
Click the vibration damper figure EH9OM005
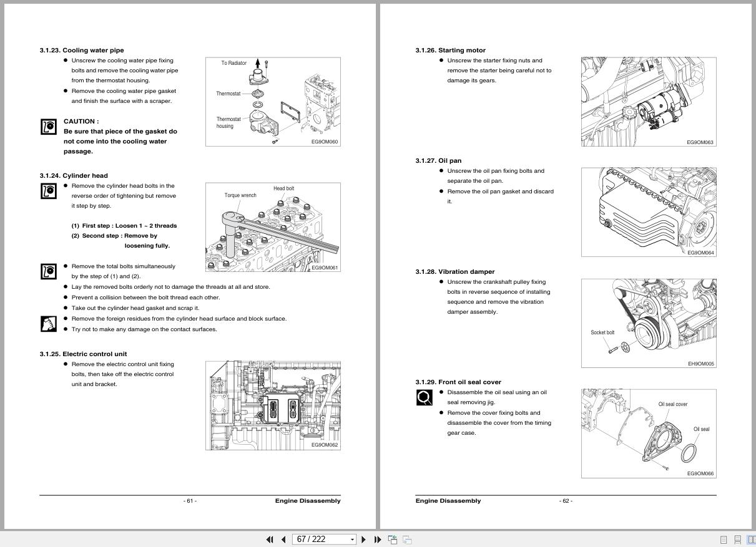tap(649, 323)
